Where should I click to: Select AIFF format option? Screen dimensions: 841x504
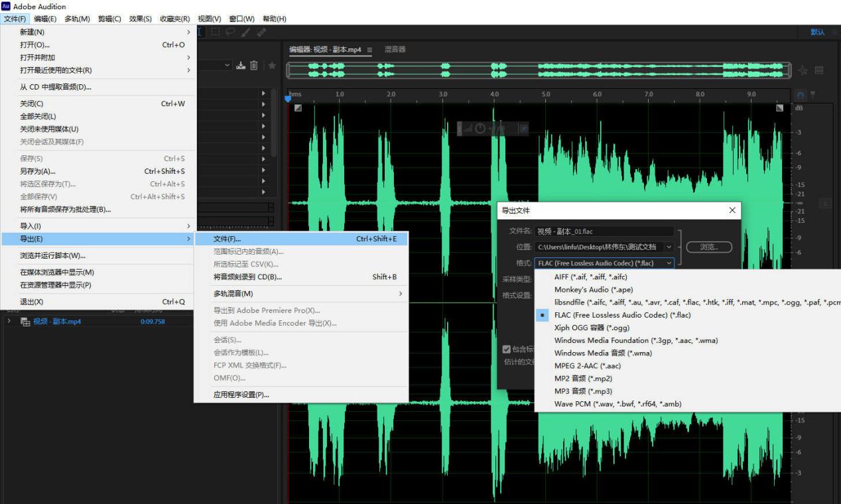[x=688, y=277]
